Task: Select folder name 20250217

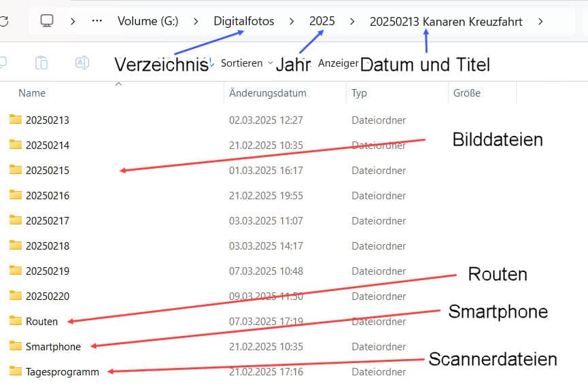Action: point(48,220)
